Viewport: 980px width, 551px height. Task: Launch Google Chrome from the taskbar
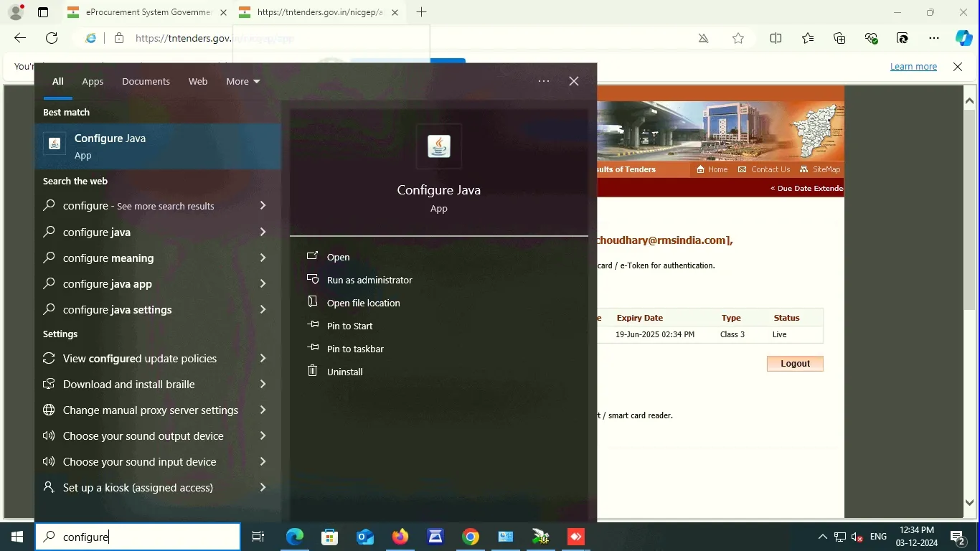point(471,537)
